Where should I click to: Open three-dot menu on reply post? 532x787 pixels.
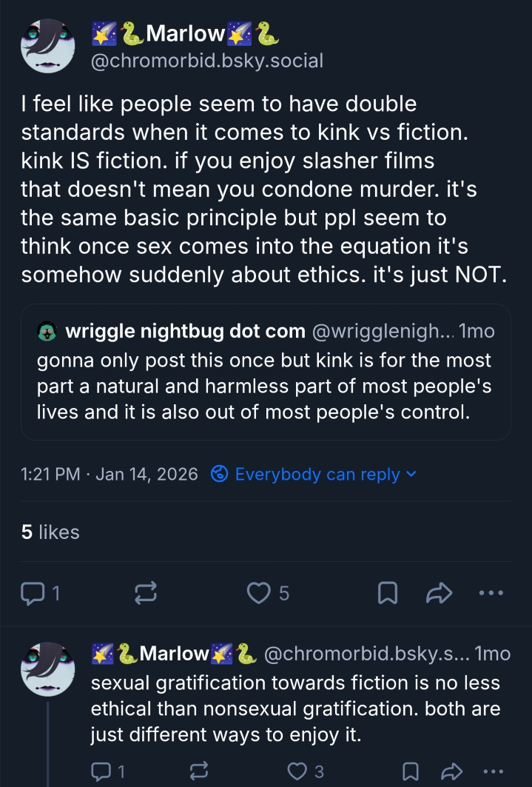click(x=492, y=771)
